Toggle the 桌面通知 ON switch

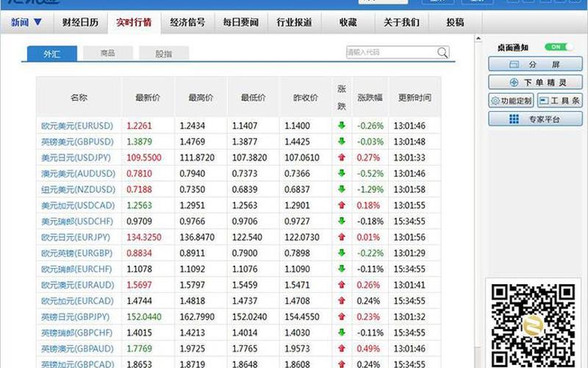pyautogui.click(x=559, y=47)
